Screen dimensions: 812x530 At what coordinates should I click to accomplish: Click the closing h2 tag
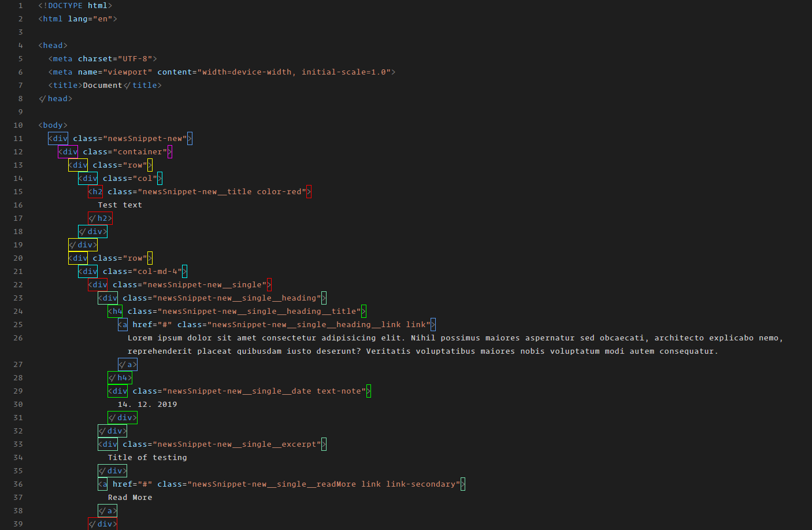click(100, 218)
